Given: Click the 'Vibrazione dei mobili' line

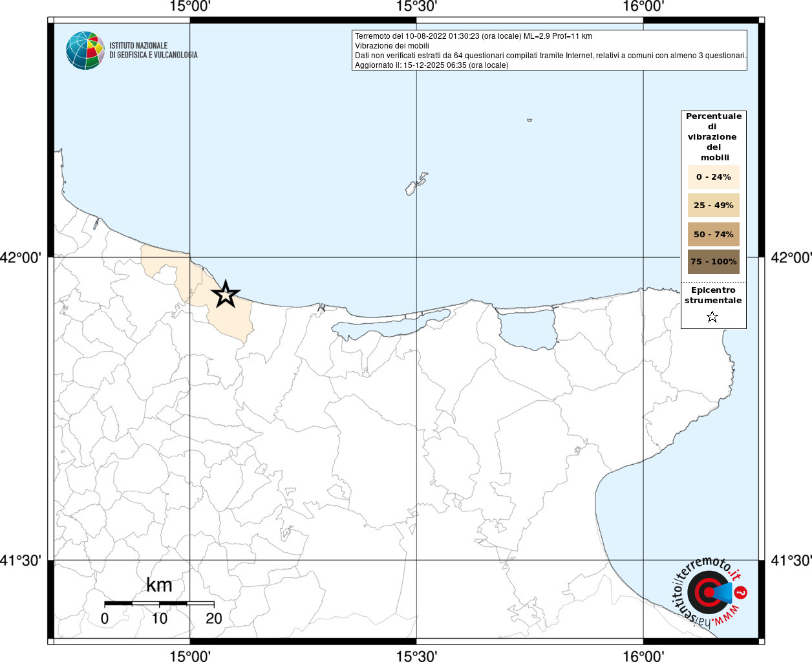Looking at the screenshot, I should 392,46.
